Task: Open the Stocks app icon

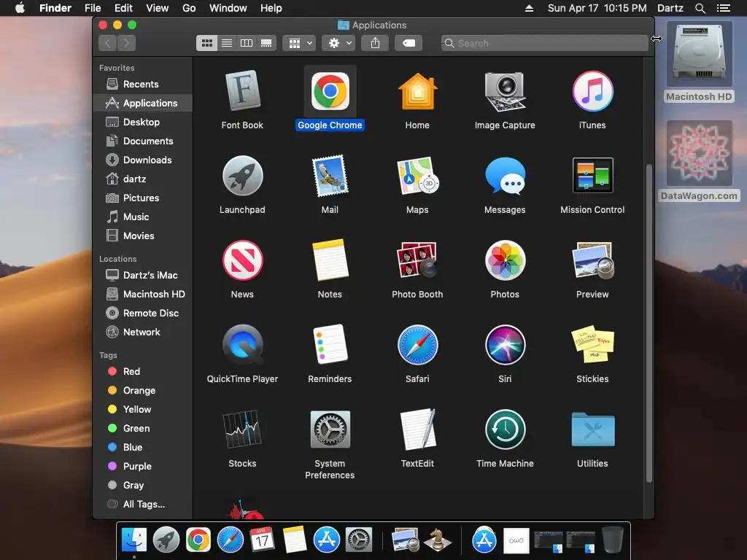Action: (242, 429)
